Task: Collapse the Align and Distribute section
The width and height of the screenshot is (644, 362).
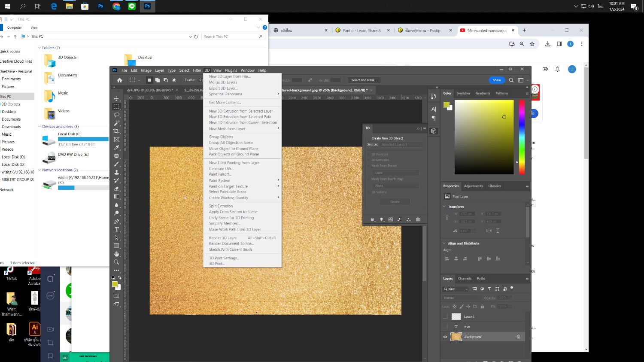Action: pyautogui.click(x=444, y=243)
